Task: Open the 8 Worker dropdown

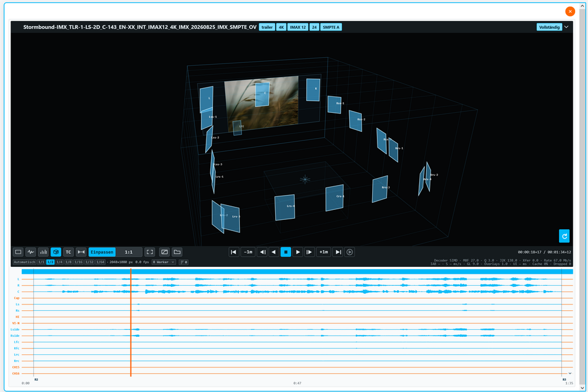Action: [x=164, y=262]
